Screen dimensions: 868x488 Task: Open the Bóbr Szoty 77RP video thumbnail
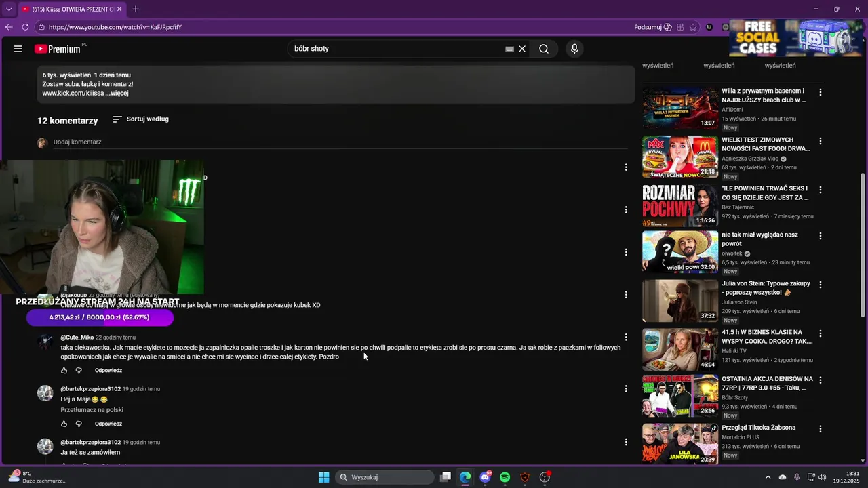pyautogui.click(x=680, y=395)
